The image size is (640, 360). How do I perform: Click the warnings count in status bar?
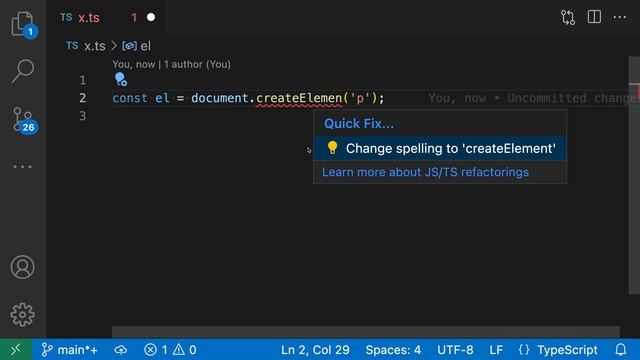click(x=185, y=350)
